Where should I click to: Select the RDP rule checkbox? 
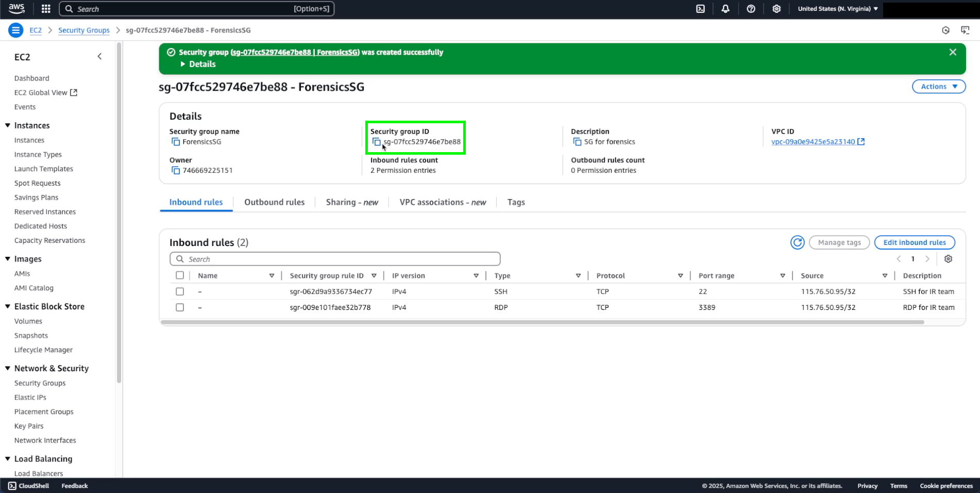pyautogui.click(x=180, y=307)
